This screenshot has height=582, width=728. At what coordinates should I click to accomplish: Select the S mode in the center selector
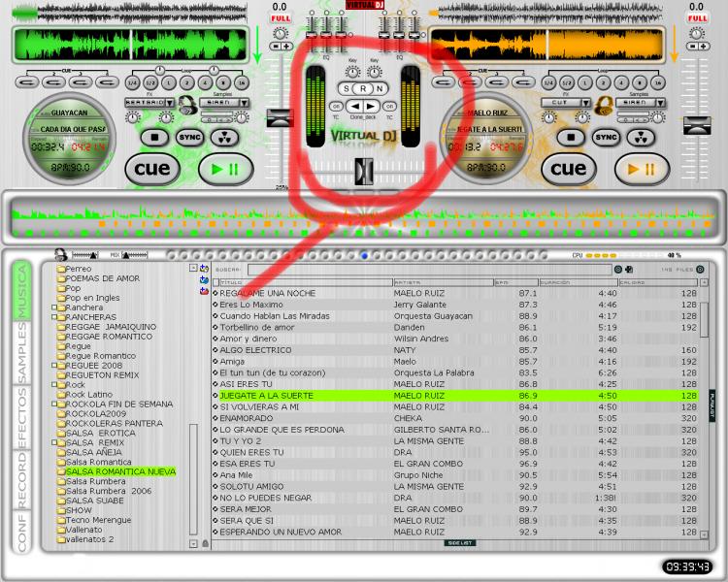click(346, 88)
